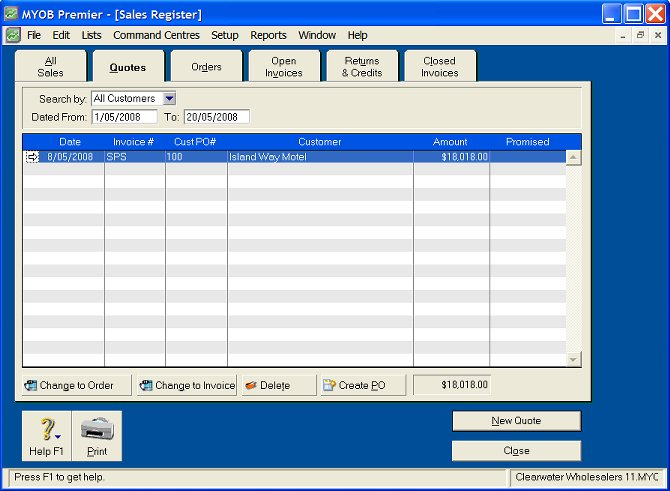Open the Reports menu
This screenshot has height=491, width=670.
[x=268, y=35]
